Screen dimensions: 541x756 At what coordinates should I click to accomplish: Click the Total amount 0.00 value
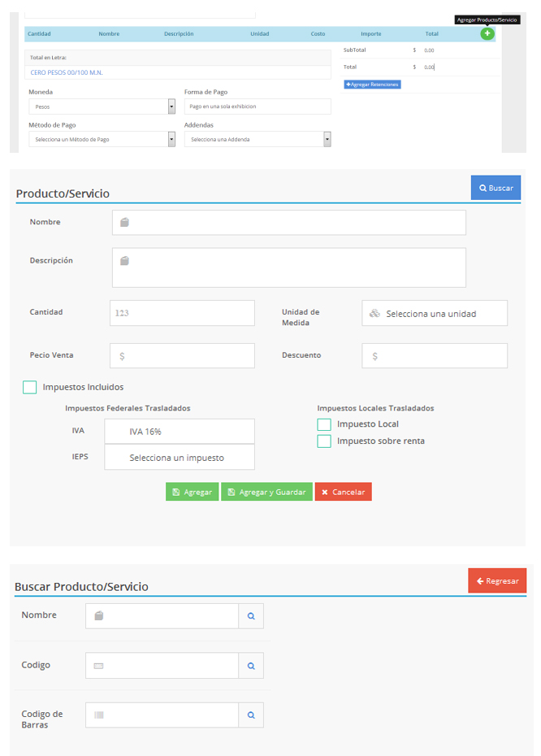click(429, 67)
